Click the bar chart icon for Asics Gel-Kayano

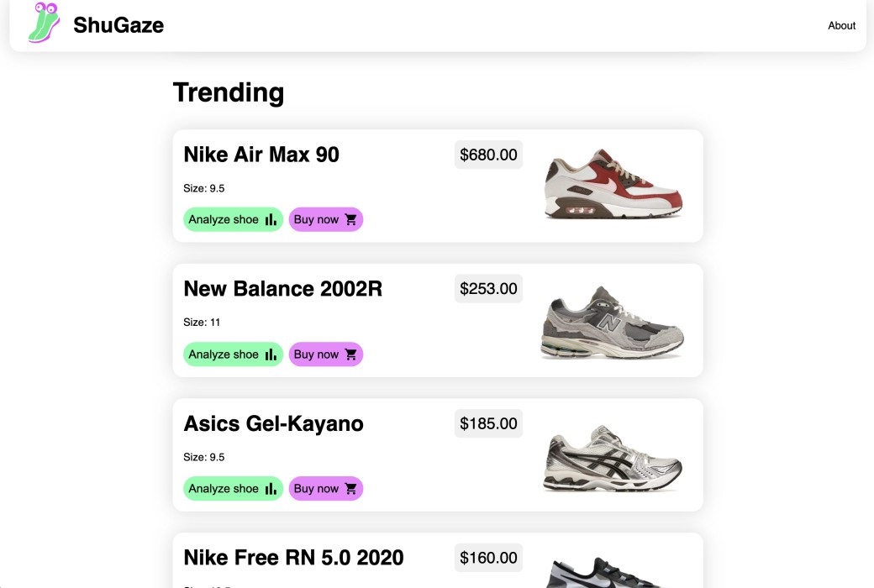(x=271, y=489)
